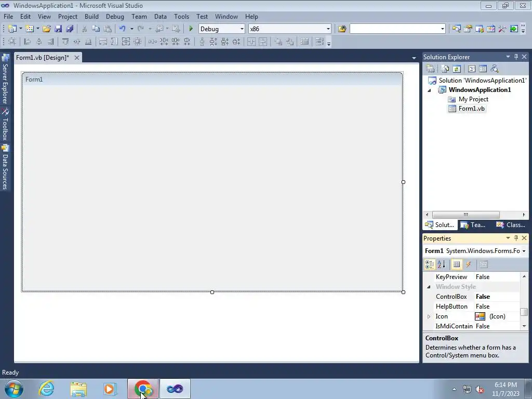Open Google Chrome from the taskbar
This screenshot has width=532, height=399.
coord(143,389)
